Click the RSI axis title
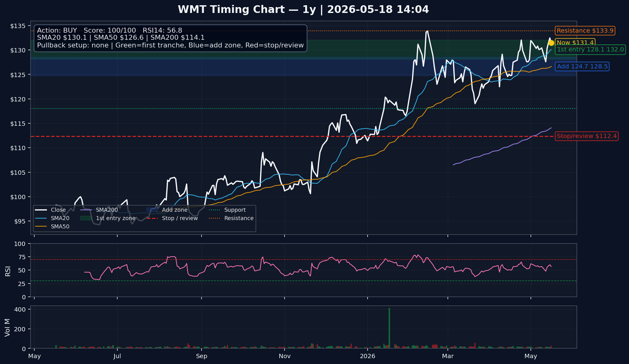 point(8,271)
